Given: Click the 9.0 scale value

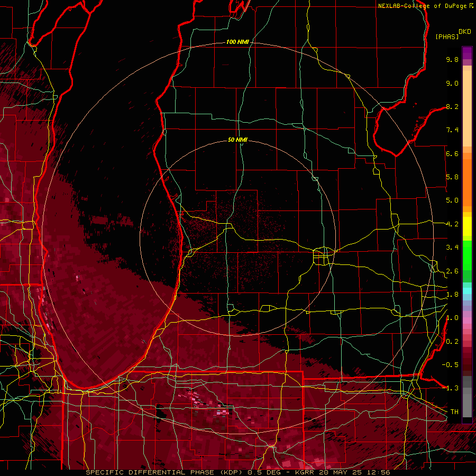Looking at the screenshot, I should pyautogui.click(x=452, y=83).
